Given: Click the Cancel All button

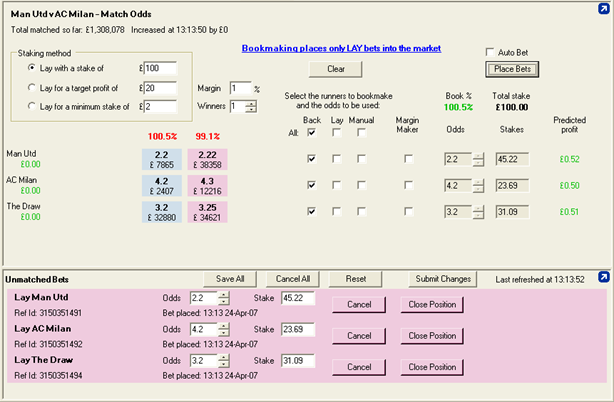Looking at the screenshot, I should coord(293,279).
